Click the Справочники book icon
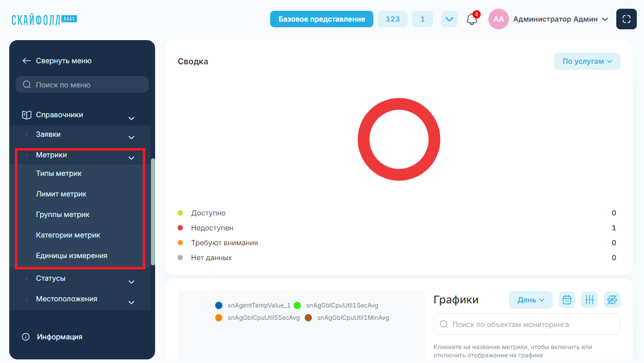This screenshot has height=363, width=644. click(x=26, y=115)
